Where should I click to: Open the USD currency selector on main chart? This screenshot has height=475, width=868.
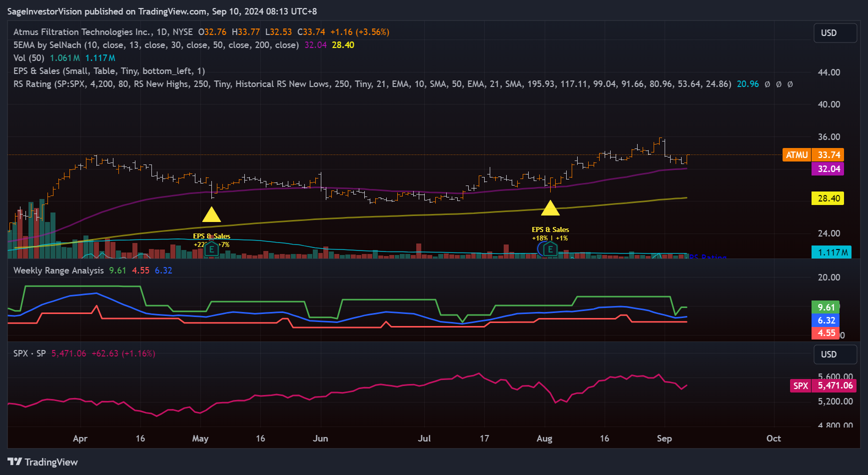835,33
